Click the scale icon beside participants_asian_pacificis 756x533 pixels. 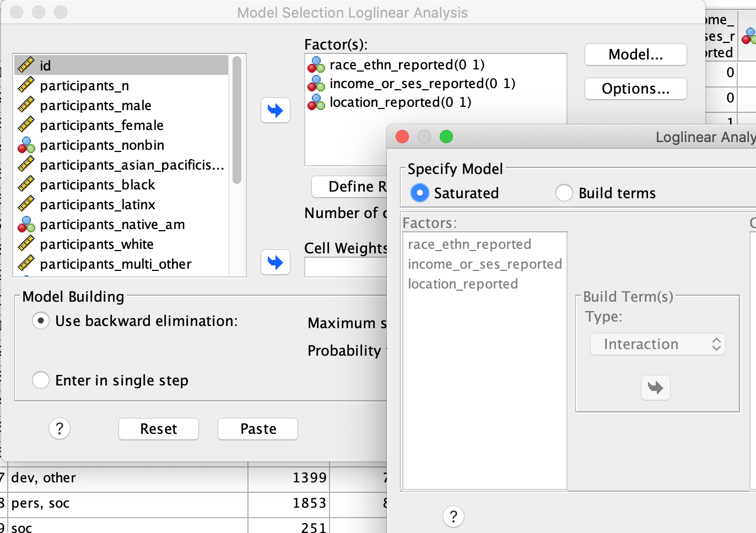coord(26,165)
